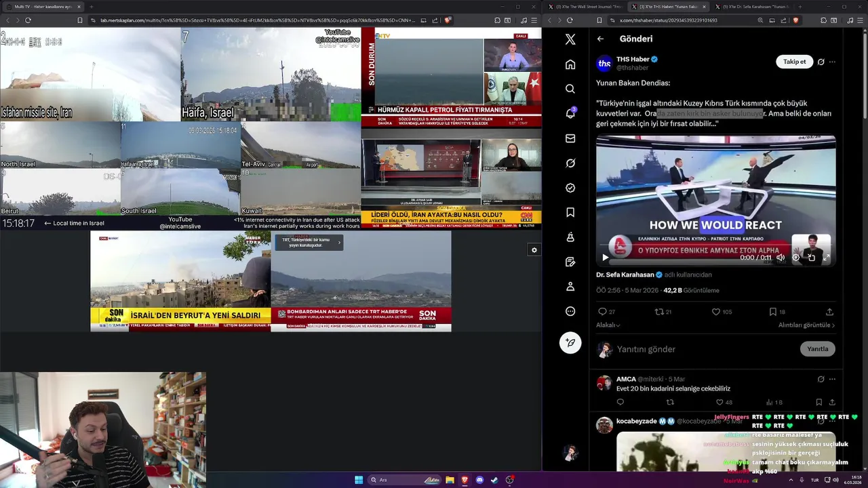
Task: Select the Multi TV browser tab
Action: coord(43,6)
